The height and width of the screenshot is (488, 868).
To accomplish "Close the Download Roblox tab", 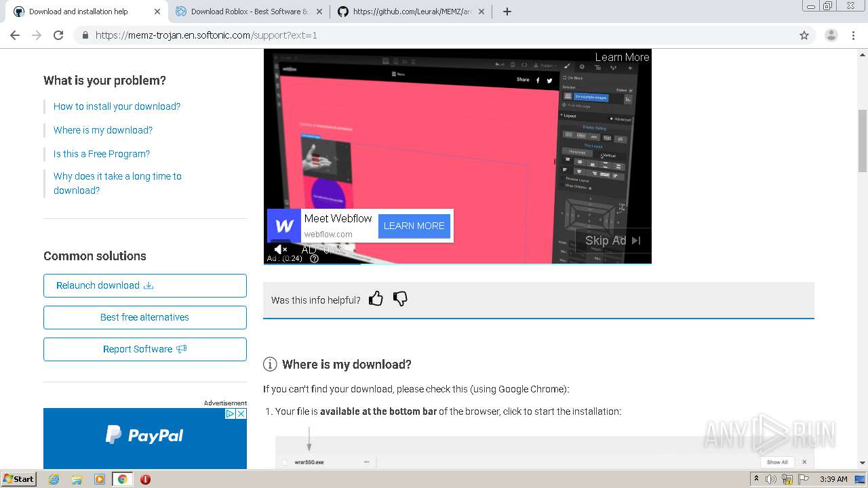I will (319, 12).
